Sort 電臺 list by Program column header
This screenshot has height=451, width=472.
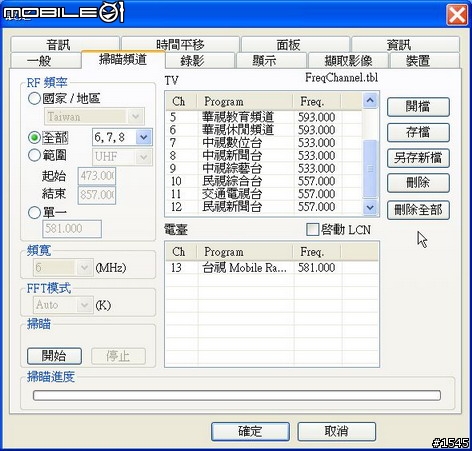tap(245, 252)
